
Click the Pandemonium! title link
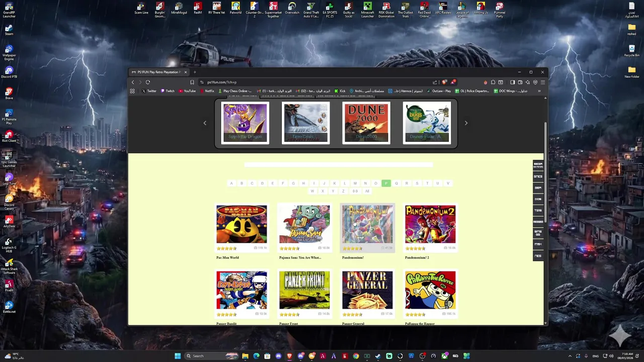point(353,257)
